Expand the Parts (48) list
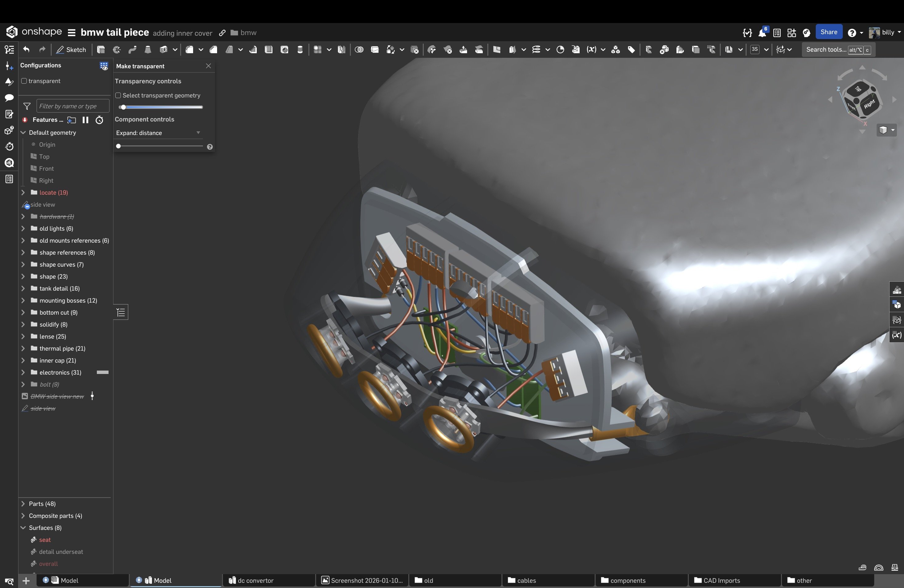The height and width of the screenshot is (588, 904). click(23, 504)
